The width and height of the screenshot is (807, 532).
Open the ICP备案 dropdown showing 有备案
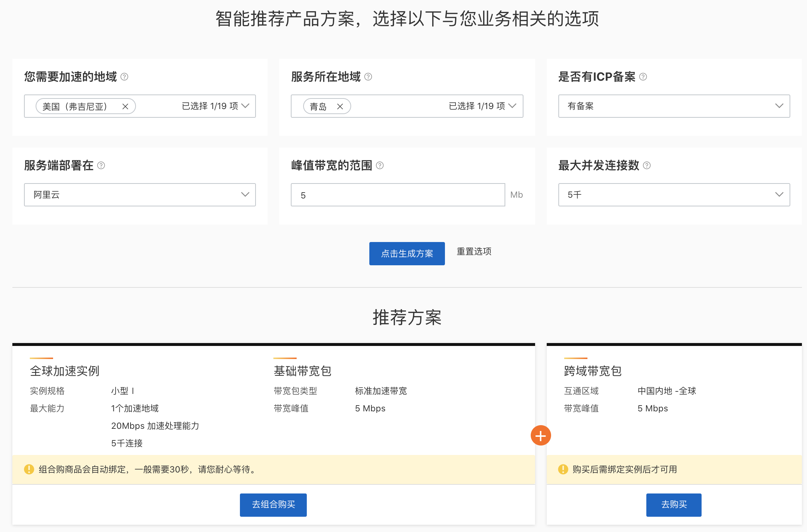(674, 106)
